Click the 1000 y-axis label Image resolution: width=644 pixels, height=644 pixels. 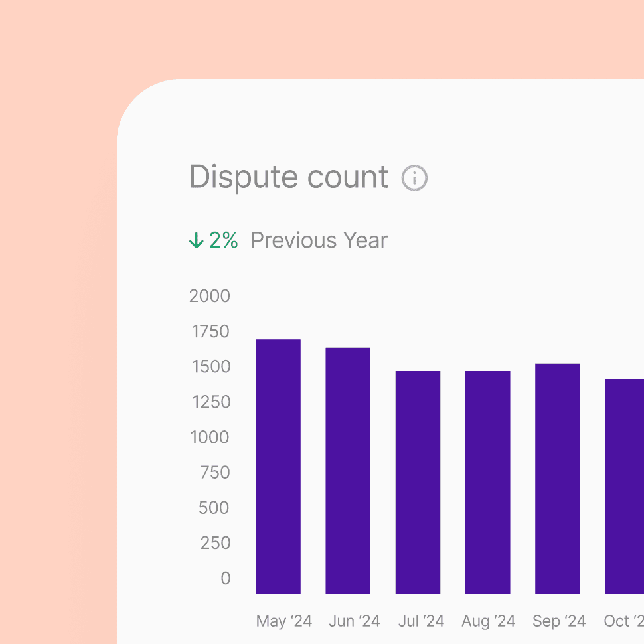pyautogui.click(x=210, y=438)
